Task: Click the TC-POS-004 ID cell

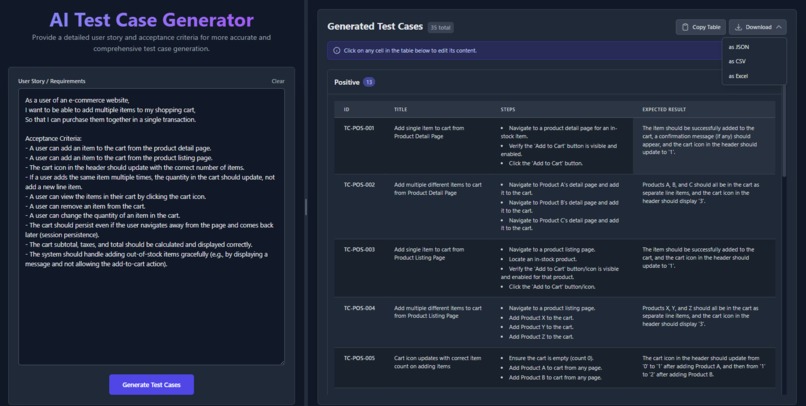Action: point(359,322)
